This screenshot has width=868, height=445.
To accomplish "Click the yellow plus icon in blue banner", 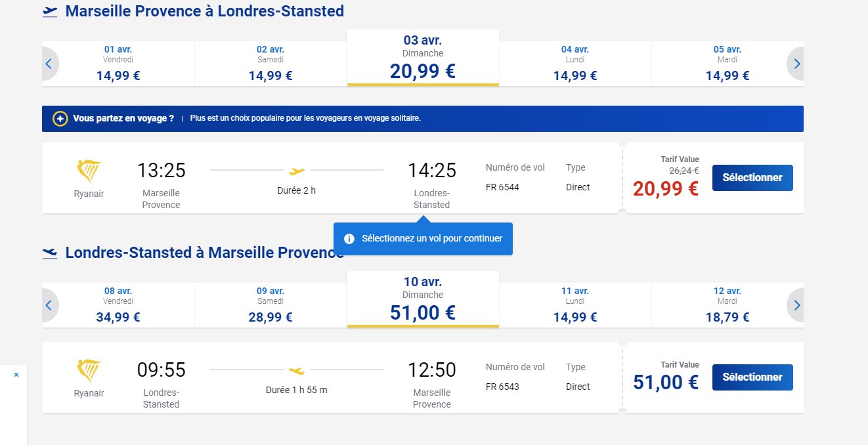I will pos(60,119).
